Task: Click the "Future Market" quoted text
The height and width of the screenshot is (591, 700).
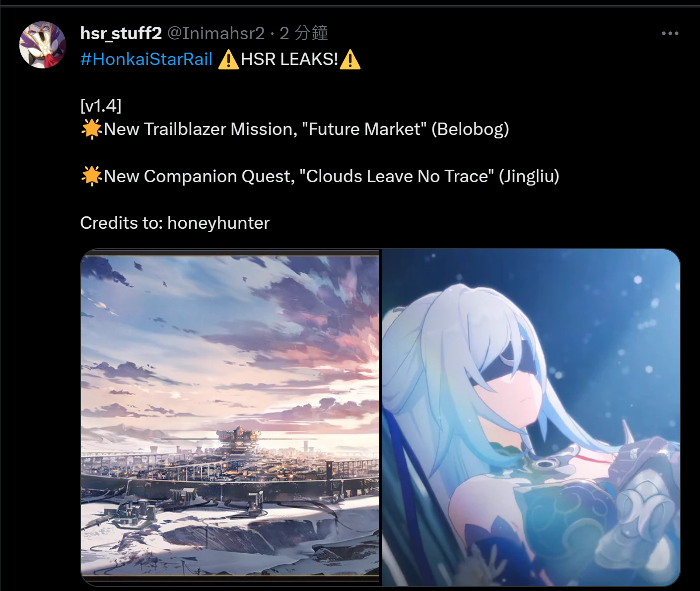Action: pyautogui.click(x=367, y=129)
